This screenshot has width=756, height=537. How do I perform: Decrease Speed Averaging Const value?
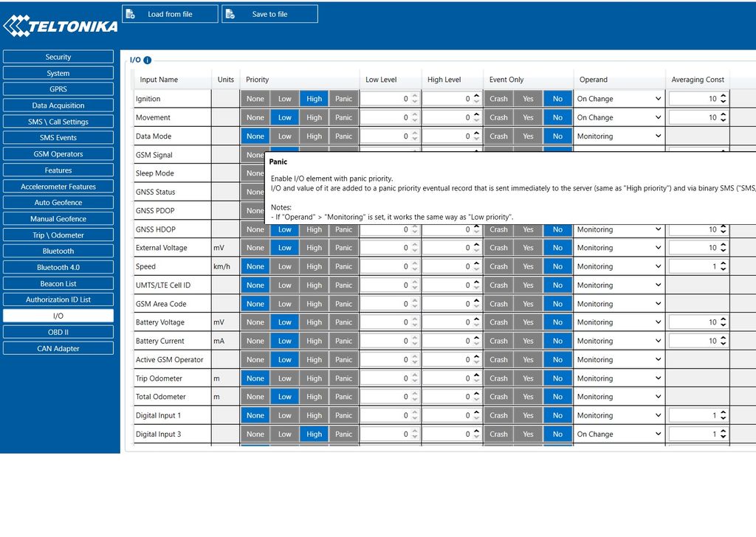tap(724, 270)
